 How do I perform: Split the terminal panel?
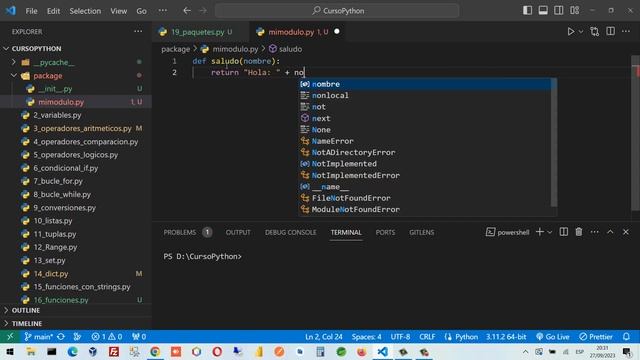564,232
